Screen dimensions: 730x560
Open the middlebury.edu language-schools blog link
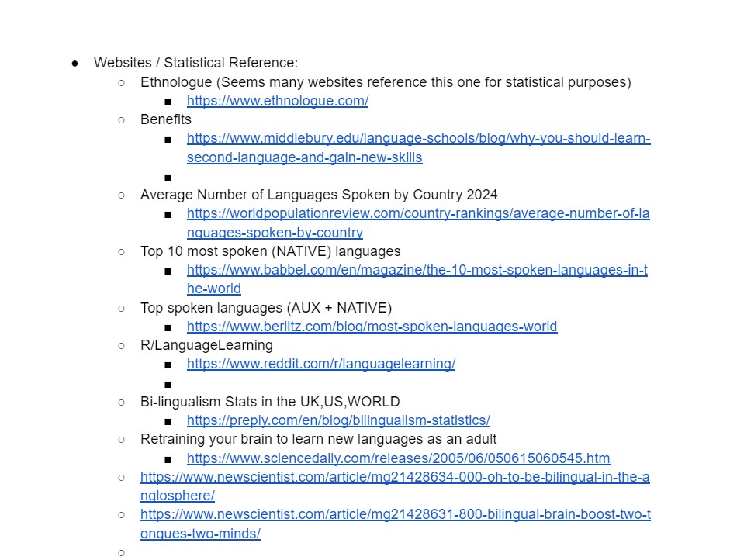coord(419,147)
